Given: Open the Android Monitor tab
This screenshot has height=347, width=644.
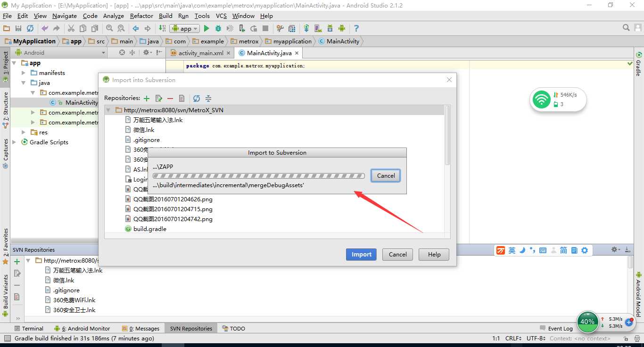Looking at the screenshot, I should click(x=82, y=329).
